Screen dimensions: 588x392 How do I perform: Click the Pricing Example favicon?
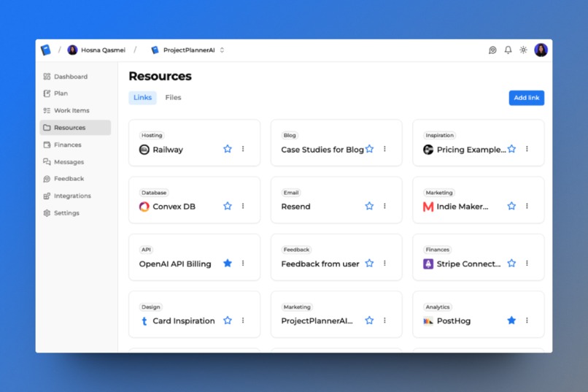point(428,150)
